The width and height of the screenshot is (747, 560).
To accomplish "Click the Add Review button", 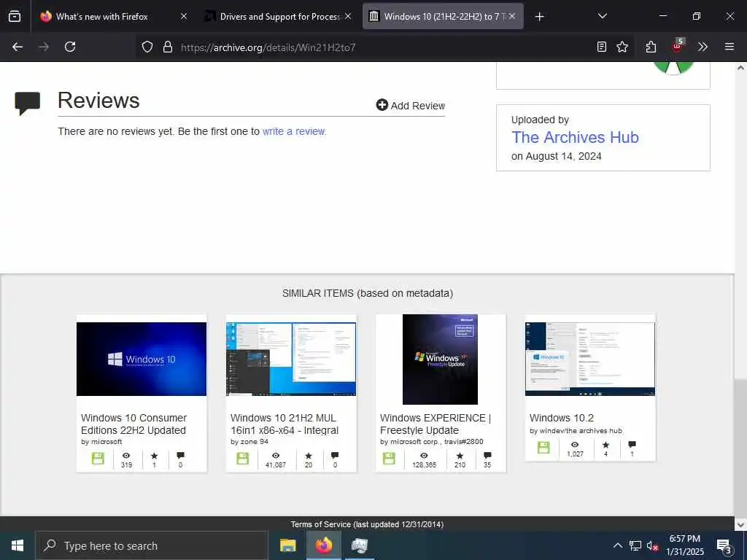I will coord(410,105).
